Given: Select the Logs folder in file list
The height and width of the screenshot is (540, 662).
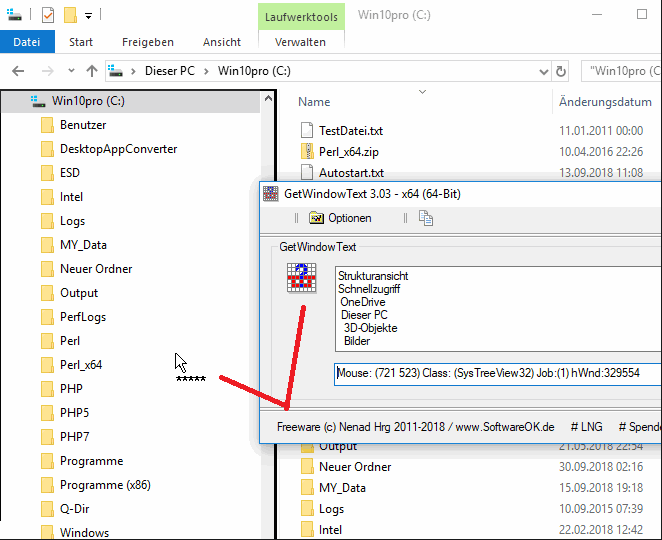Looking at the screenshot, I should (331, 509).
